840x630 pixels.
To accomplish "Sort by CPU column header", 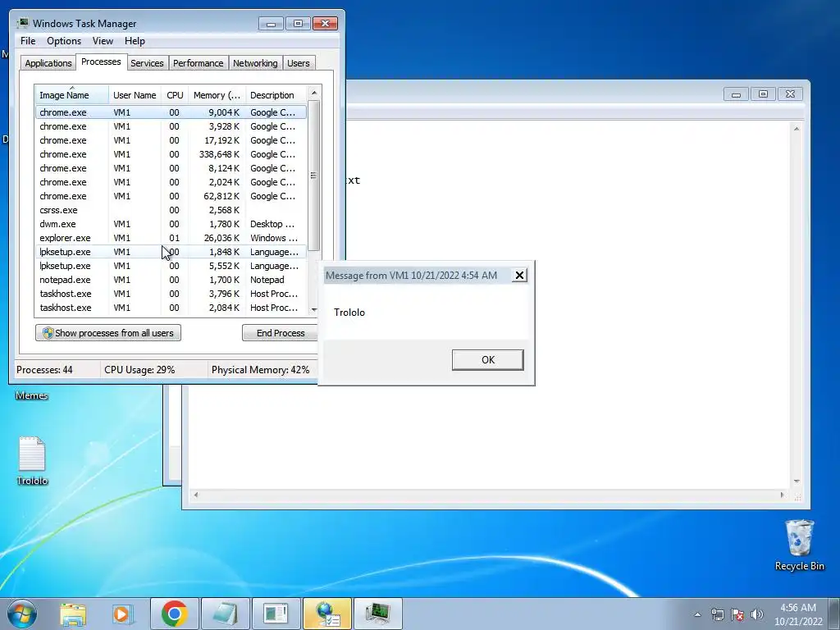I will [175, 95].
